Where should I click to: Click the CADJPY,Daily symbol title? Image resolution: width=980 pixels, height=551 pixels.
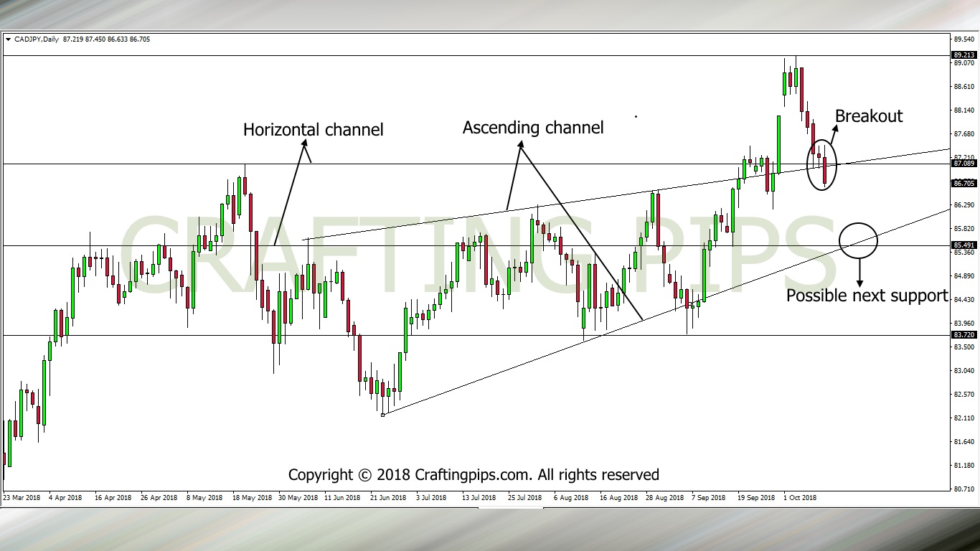click(x=36, y=39)
